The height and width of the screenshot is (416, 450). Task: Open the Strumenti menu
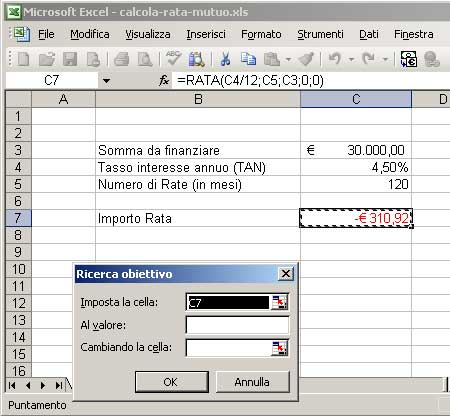pyautogui.click(x=320, y=34)
